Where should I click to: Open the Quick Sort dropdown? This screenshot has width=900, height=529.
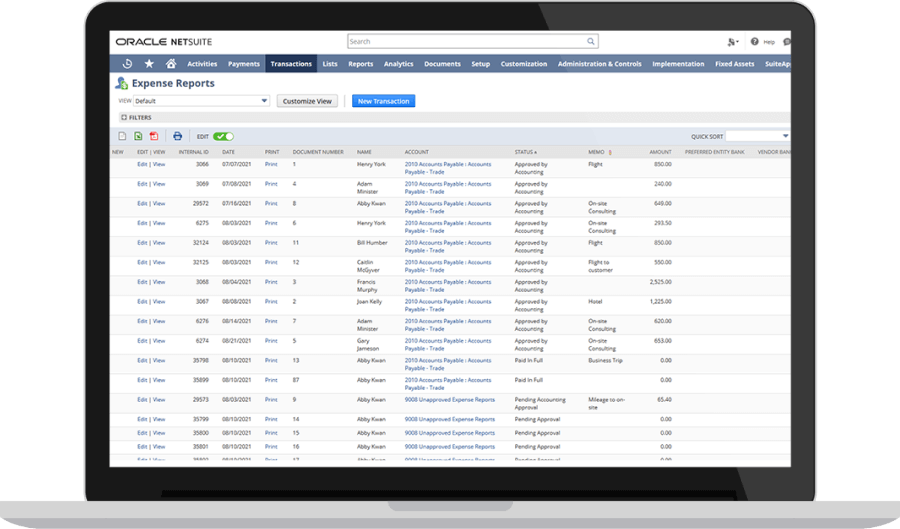click(x=758, y=136)
